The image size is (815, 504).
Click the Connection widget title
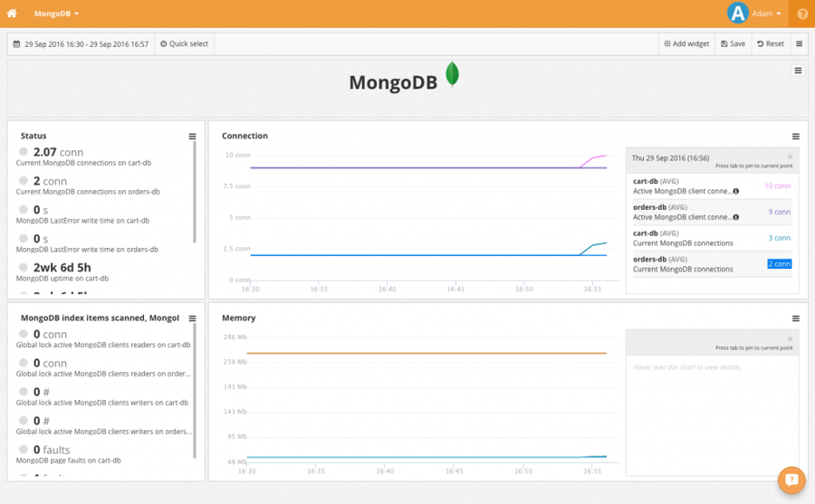[244, 136]
